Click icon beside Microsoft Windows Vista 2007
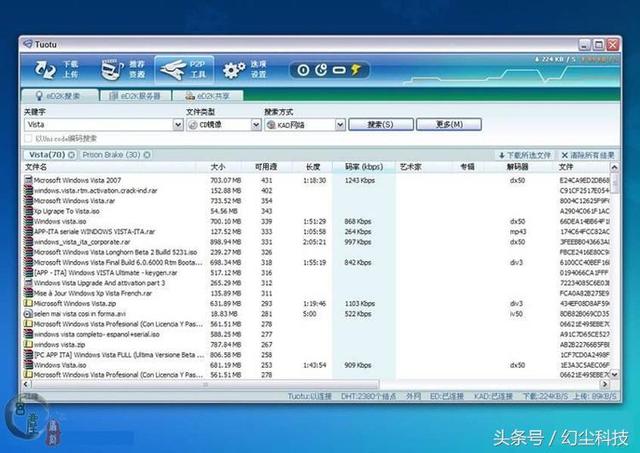Image resolution: width=640 pixels, height=453 pixels. tap(28, 180)
